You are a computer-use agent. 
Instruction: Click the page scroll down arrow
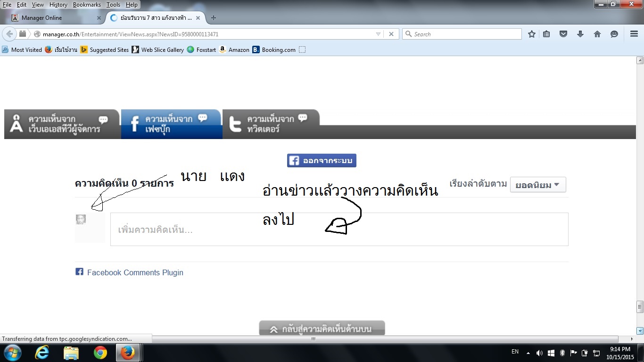(640, 331)
